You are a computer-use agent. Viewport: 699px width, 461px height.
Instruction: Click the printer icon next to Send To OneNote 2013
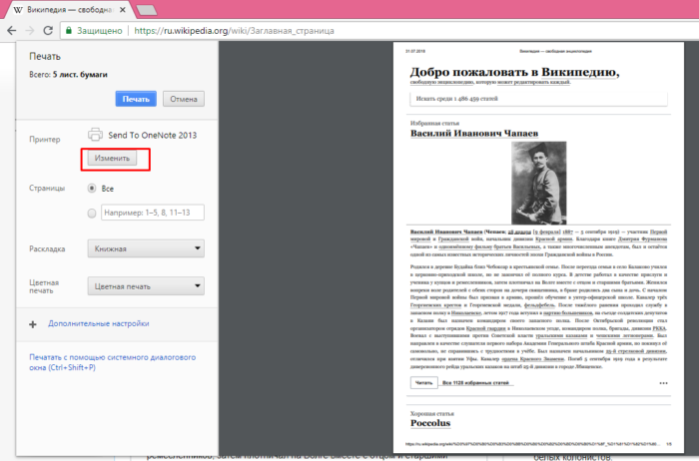pos(95,134)
